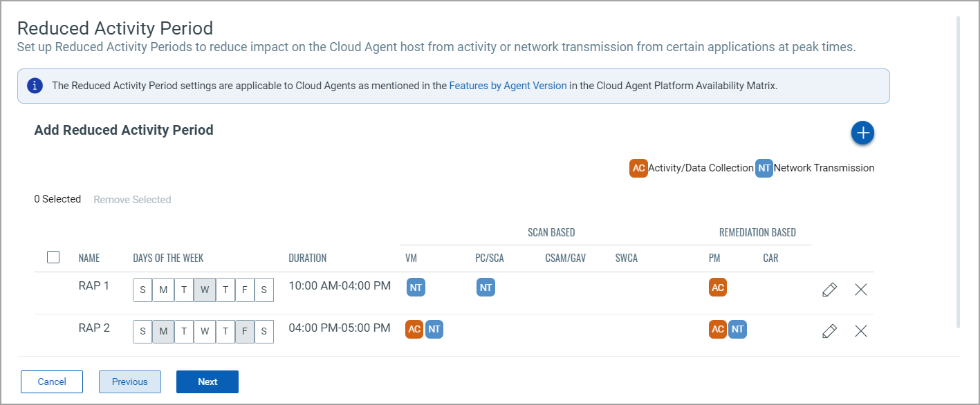Viewport: 980px width, 405px height.
Task: Open the Features by Agent Version link
Action: coord(508,86)
